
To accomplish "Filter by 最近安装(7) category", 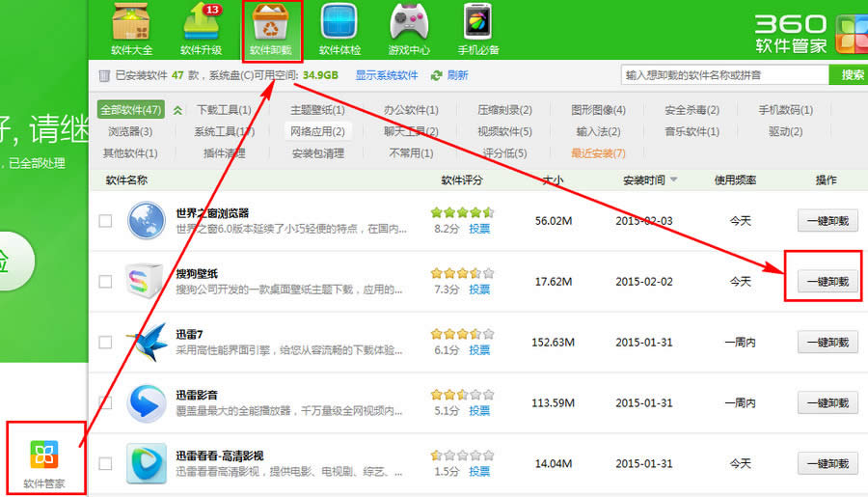I will click(x=598, y=153).
